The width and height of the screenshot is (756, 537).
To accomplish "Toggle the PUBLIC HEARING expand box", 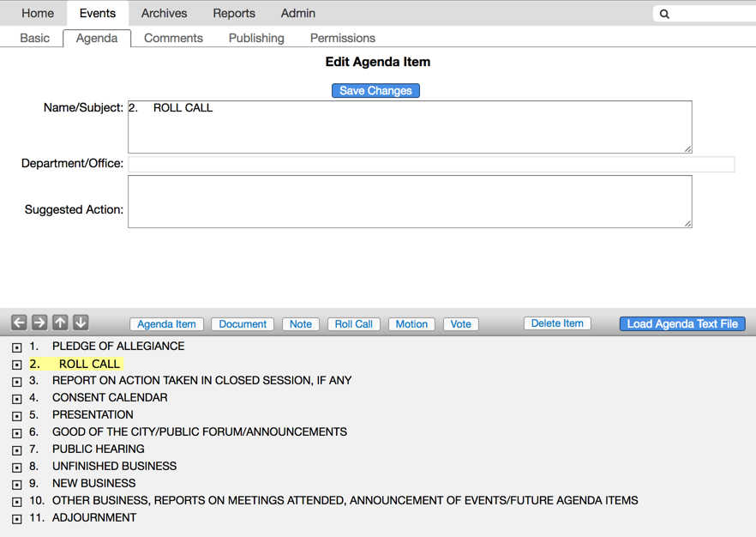I will tap(17, 450).
